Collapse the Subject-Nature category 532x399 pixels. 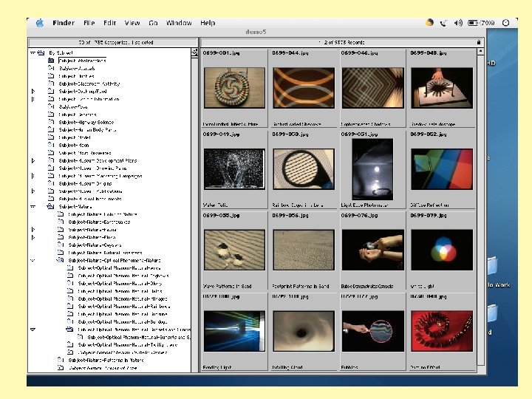33,208
